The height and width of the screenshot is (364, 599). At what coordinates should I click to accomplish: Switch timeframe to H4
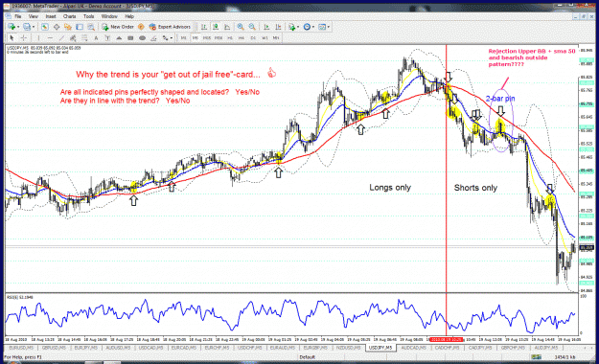coord(242,37)
